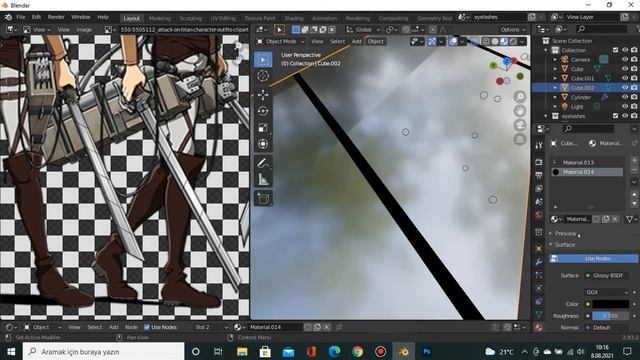Viewport: 640px width, 360px height.
Task: Open the World properties tab
Action: click(x=539, y=215)
